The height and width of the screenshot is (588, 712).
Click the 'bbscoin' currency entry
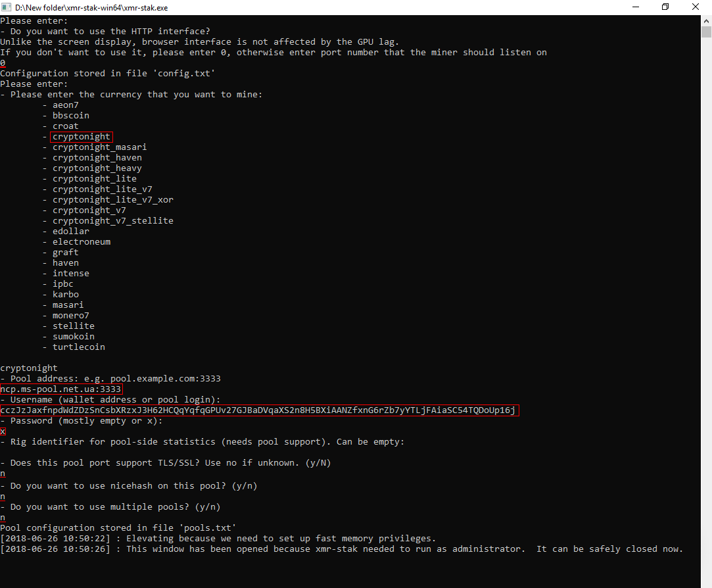click(71, 115)
